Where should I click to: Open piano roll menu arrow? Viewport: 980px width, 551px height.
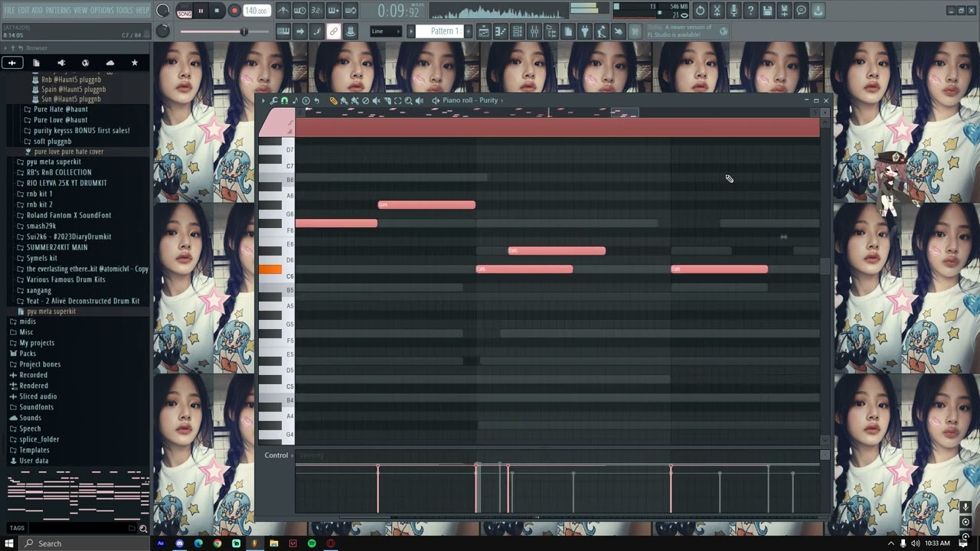263,101
